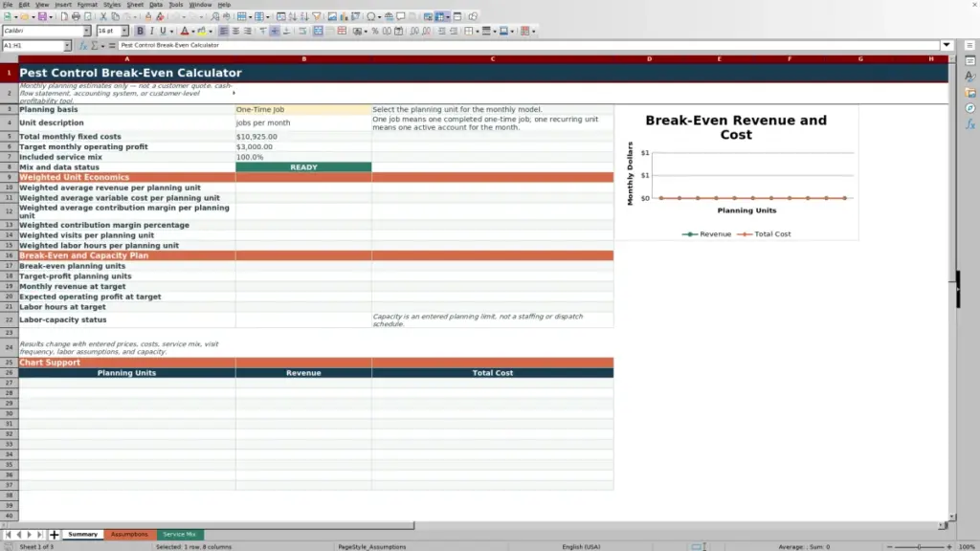The height and width of the screenshot is (551, 980).
Task: Insert an image into the sheet
Action: point(332,16)
